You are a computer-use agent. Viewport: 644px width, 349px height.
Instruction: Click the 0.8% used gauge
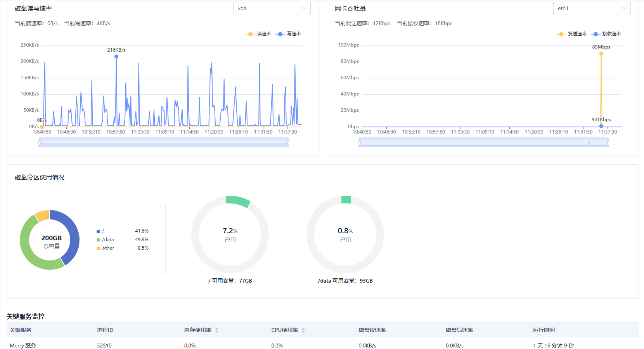[x=345, y=234]
